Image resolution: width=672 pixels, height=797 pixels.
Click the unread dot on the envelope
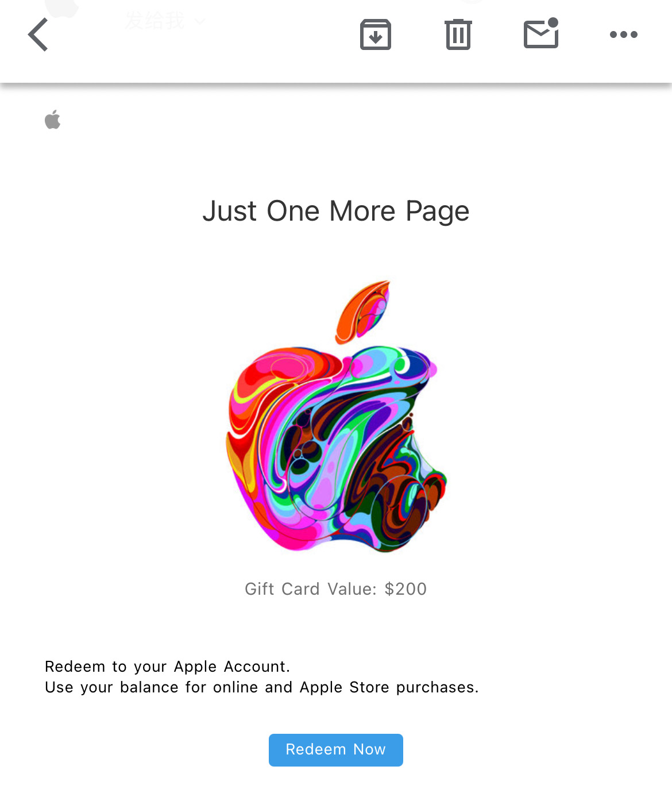(x=553, y=22)
